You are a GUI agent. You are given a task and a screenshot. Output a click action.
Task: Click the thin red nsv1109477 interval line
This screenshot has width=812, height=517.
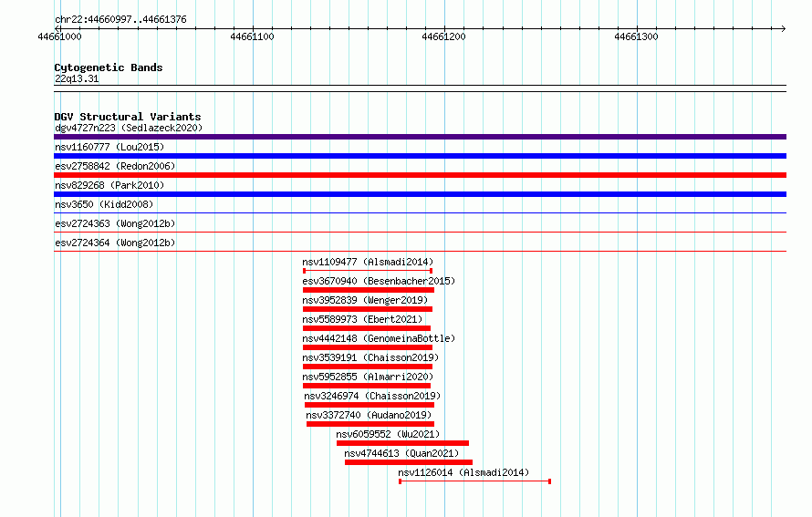pos(368,271)
